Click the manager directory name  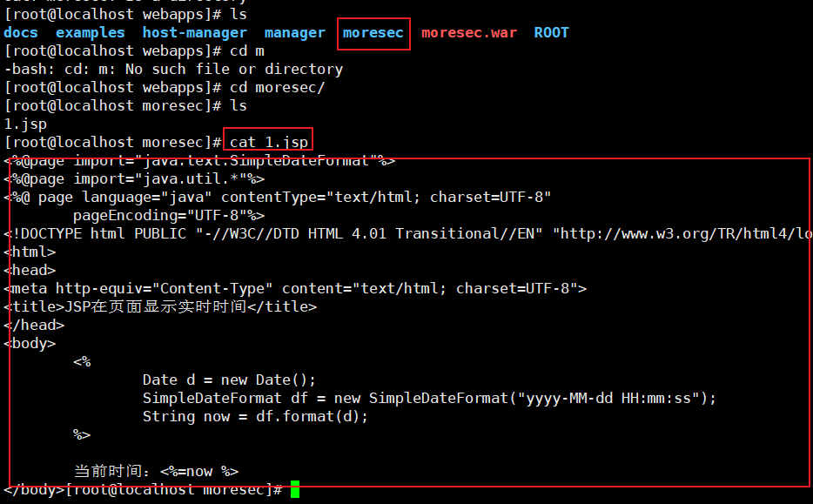tap(295, 33)
